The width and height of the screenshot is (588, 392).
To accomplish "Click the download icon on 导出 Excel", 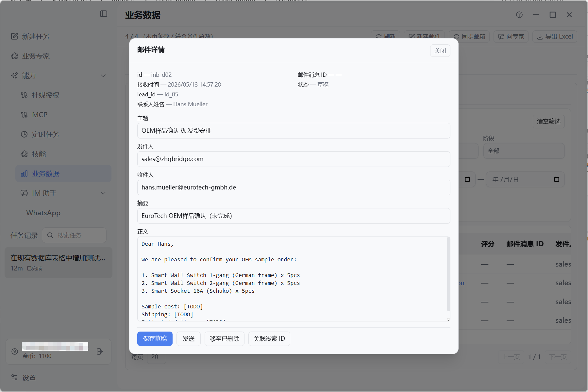I will 540,37.
